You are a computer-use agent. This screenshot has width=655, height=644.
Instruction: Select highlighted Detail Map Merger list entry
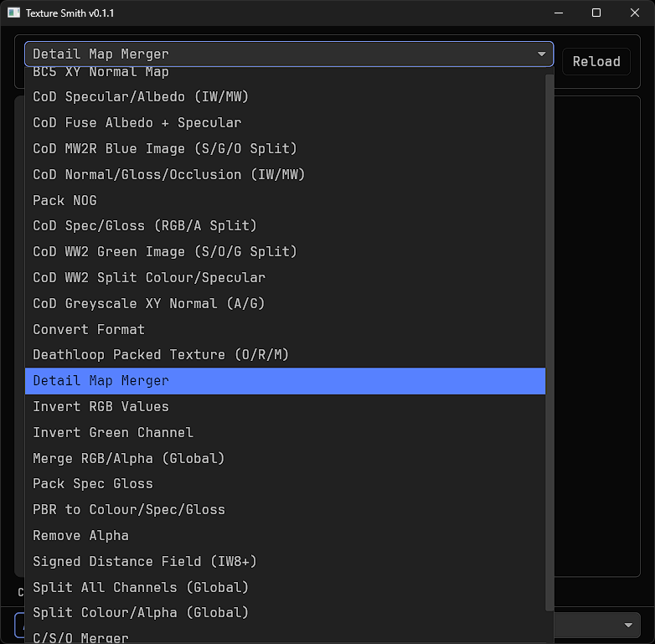285,381
